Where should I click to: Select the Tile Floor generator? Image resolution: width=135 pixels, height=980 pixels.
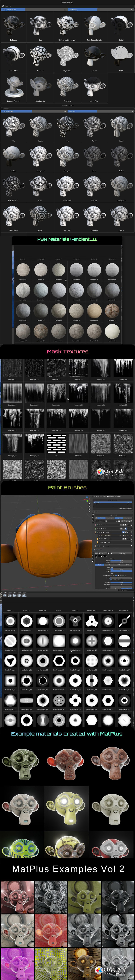pos(67,218)
